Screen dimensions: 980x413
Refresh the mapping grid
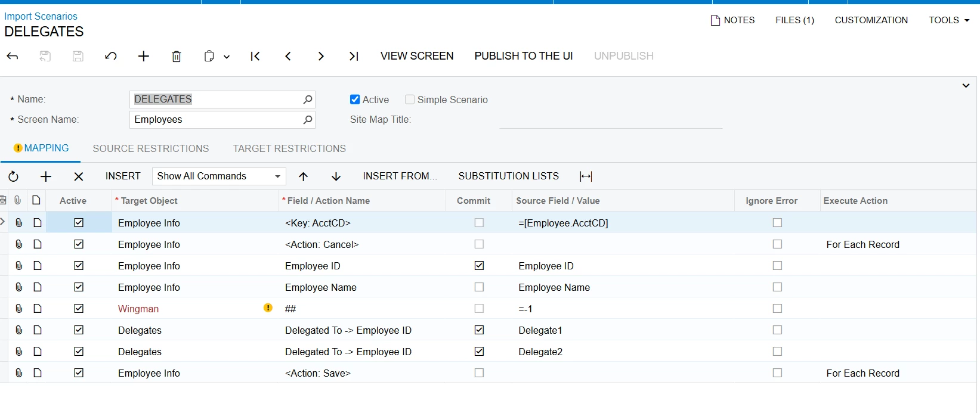click(13, 176)
